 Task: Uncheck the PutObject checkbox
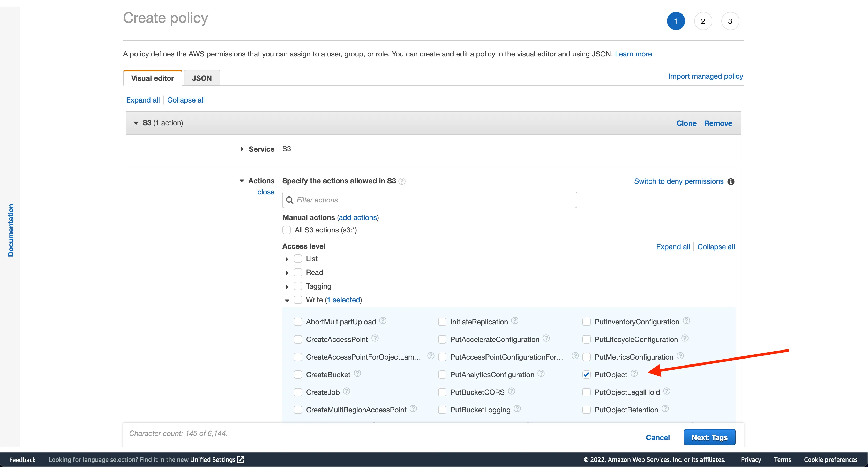(586, 375)
